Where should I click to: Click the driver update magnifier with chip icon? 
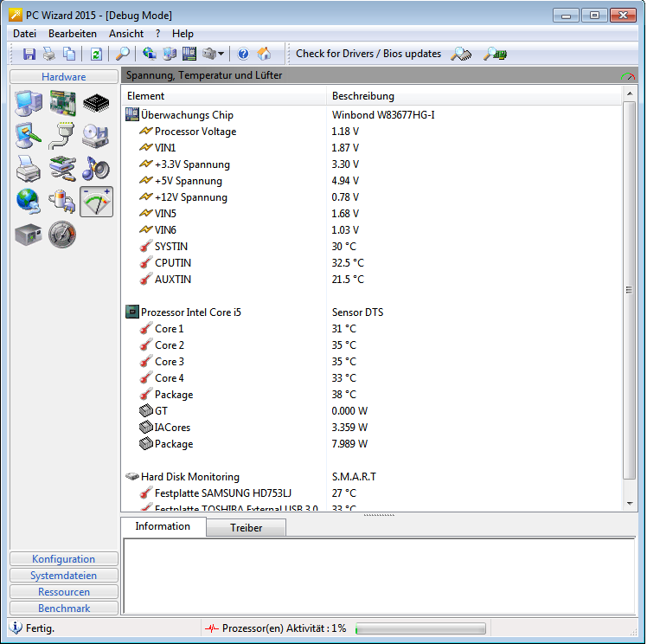tap(461, 54)
